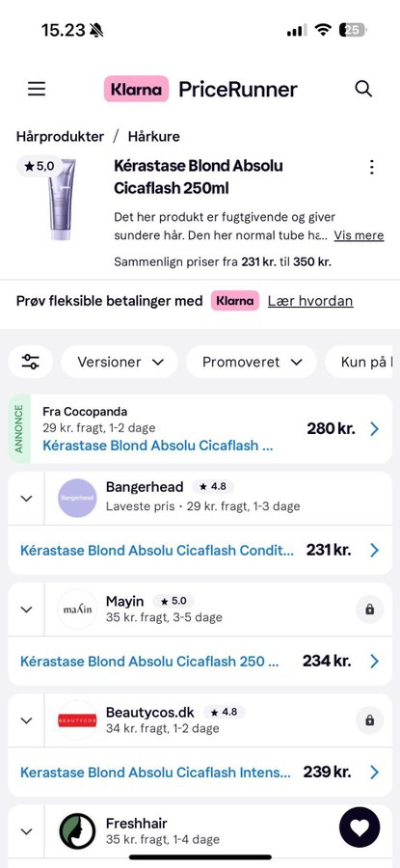The width and height of the screenshot is (400, 868).
Task: Tap the heart favorite button
Action: 360,828
